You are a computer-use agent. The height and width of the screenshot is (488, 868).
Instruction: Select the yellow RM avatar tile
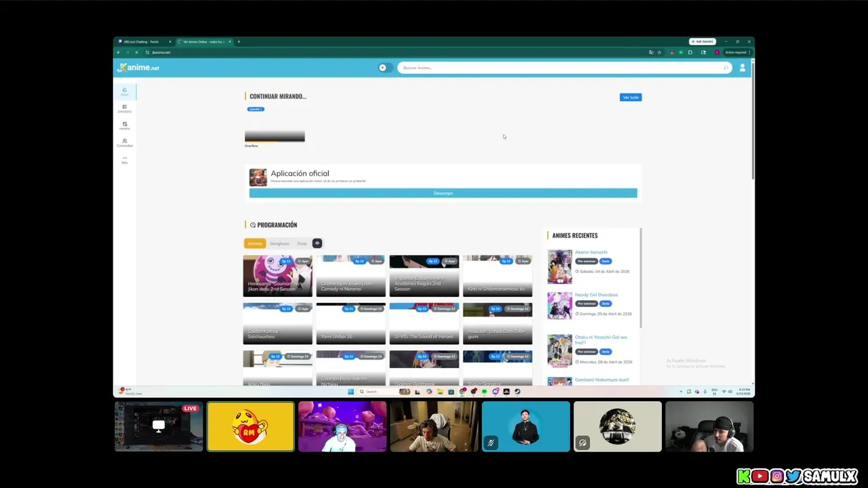[x=251, y=426]
